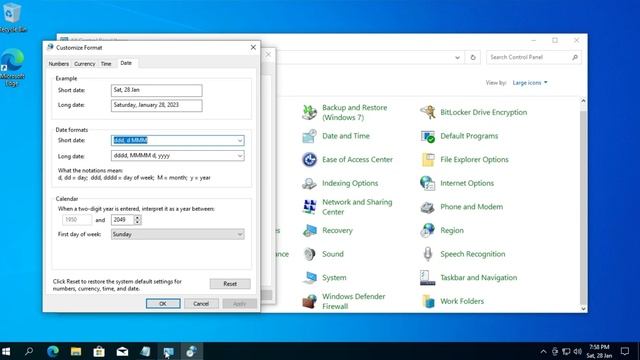
Task: Open the Date and Time icon
Action: click(309, 136)
